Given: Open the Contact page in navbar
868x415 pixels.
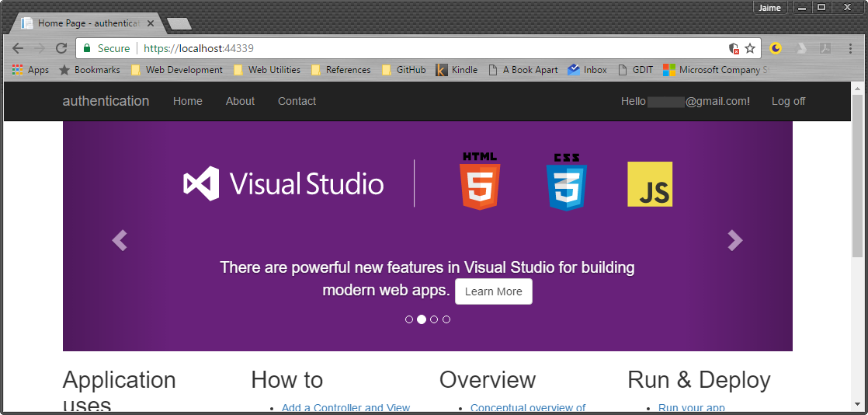Looking at the screenshot, I should pyautogui.click(x=297, y=101).
